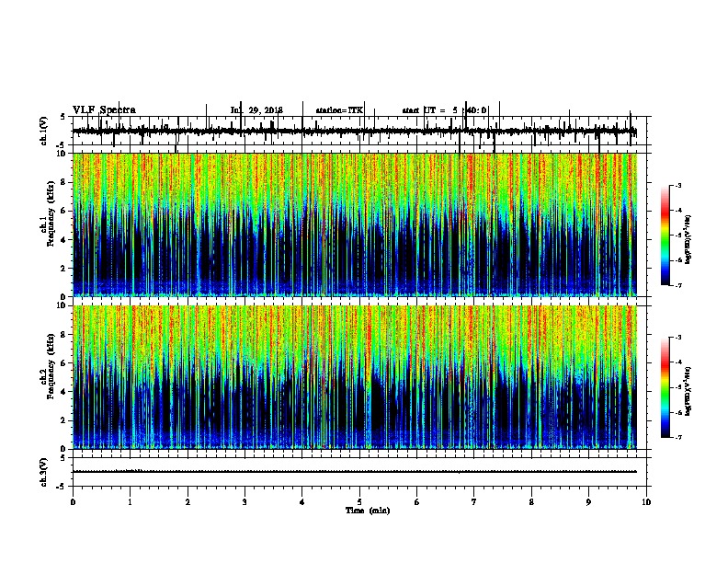Screen dimensions: 728x563
Task: Click the "-7" label on ch.2 color bar
Action: (678, 438)
